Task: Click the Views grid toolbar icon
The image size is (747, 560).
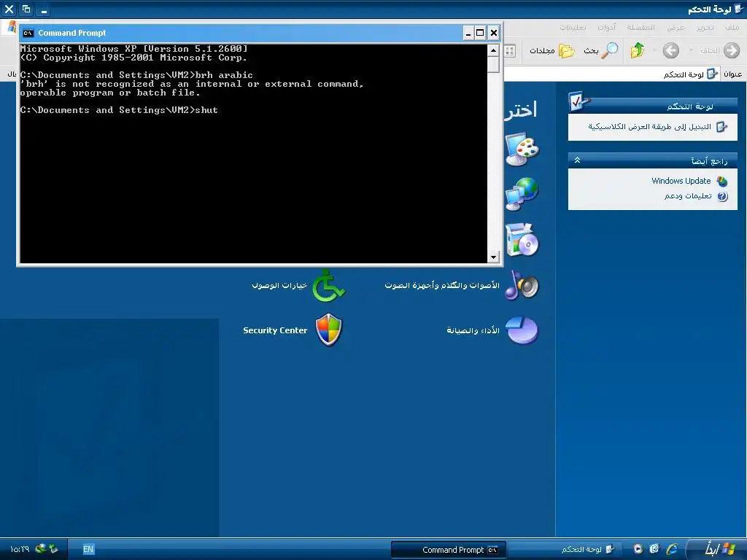Action: coord(510,50)
